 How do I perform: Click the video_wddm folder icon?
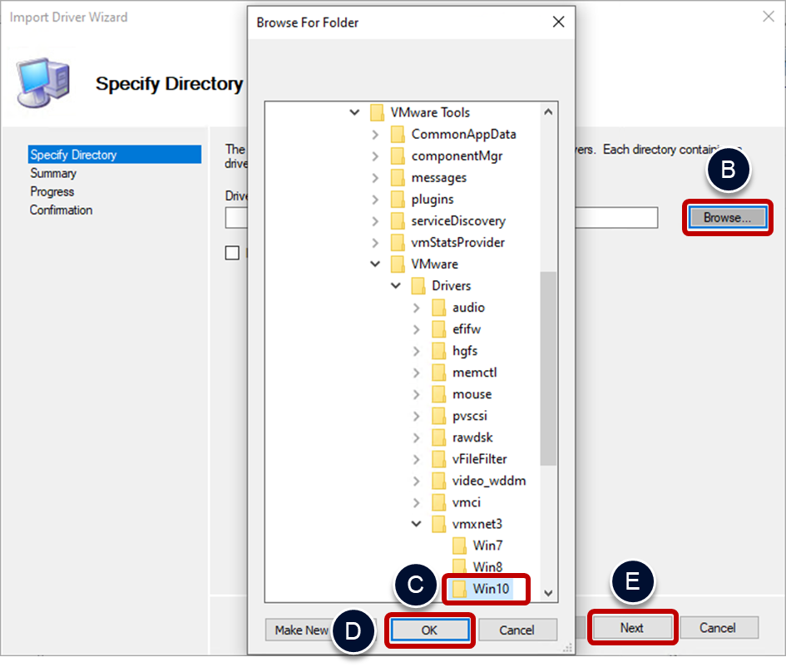pyautogui.click(x=439, y=481)
